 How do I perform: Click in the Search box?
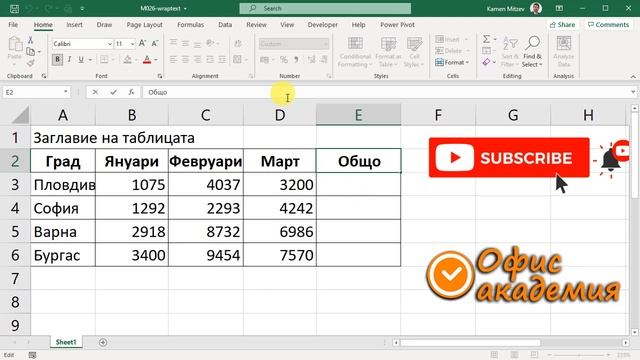tap(325, 8)
